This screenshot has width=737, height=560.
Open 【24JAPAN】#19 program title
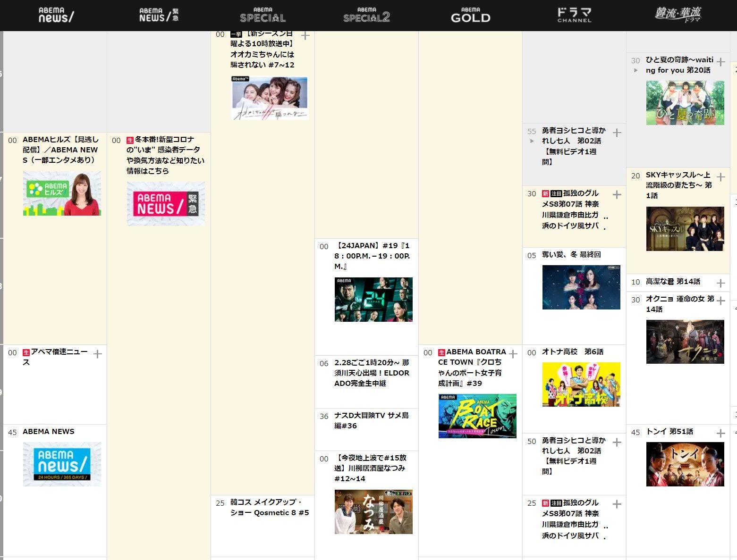tap(372, 256)
